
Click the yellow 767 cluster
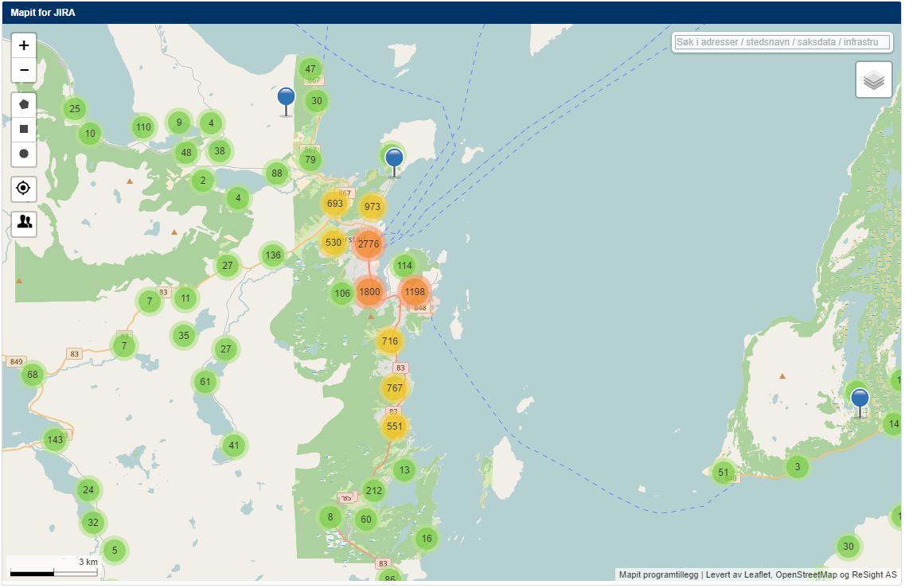[x=394, y=388]
